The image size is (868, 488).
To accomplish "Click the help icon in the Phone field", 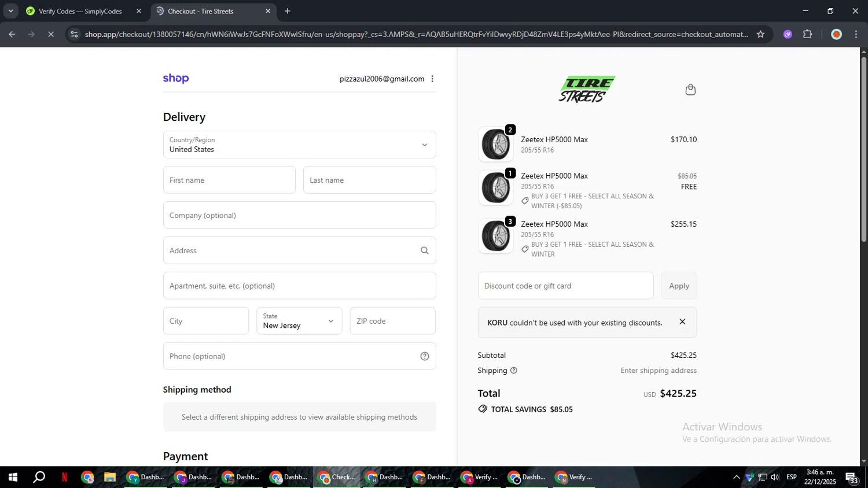I will (425, 356).
